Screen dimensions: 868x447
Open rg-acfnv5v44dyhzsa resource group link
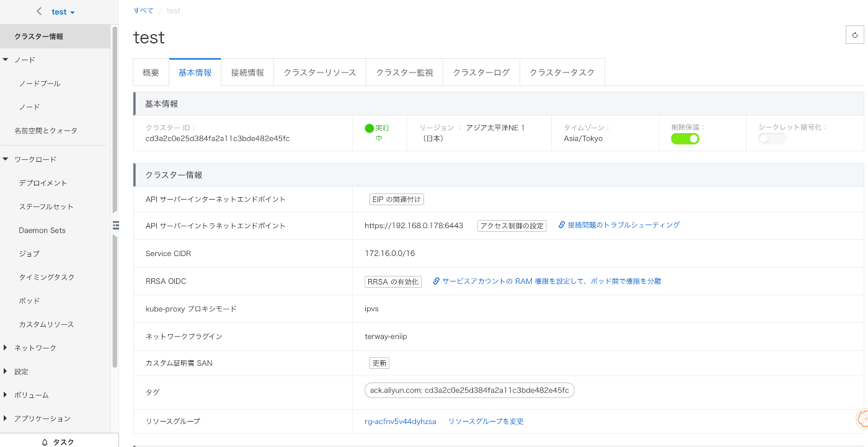pos(401,422)
